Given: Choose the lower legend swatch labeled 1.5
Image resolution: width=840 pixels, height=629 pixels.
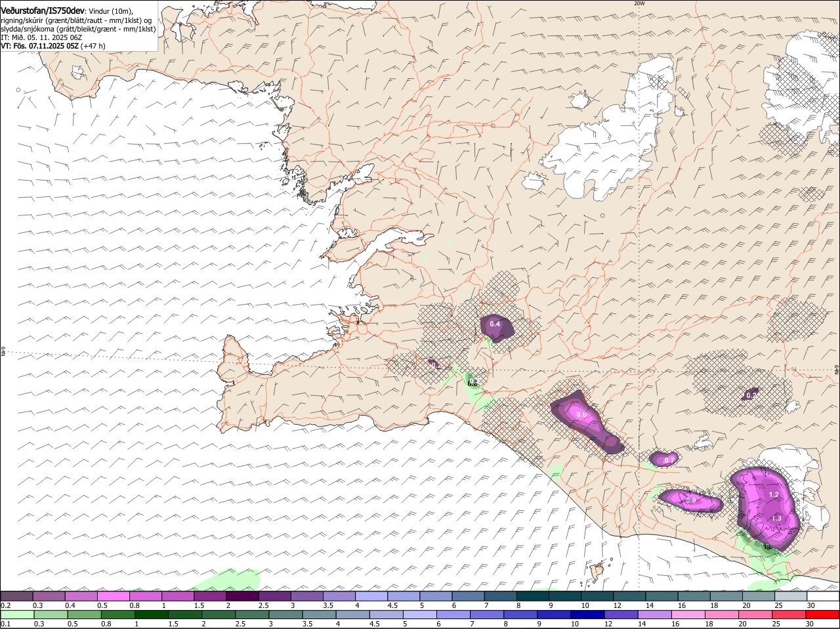Looking at the screenshot, I should [185, 615].
